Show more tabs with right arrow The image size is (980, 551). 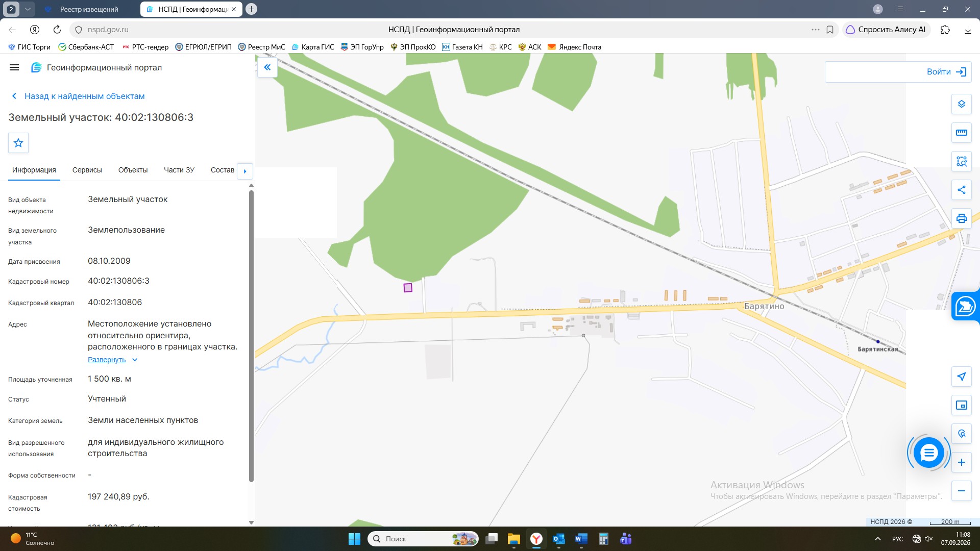[245, 171]
